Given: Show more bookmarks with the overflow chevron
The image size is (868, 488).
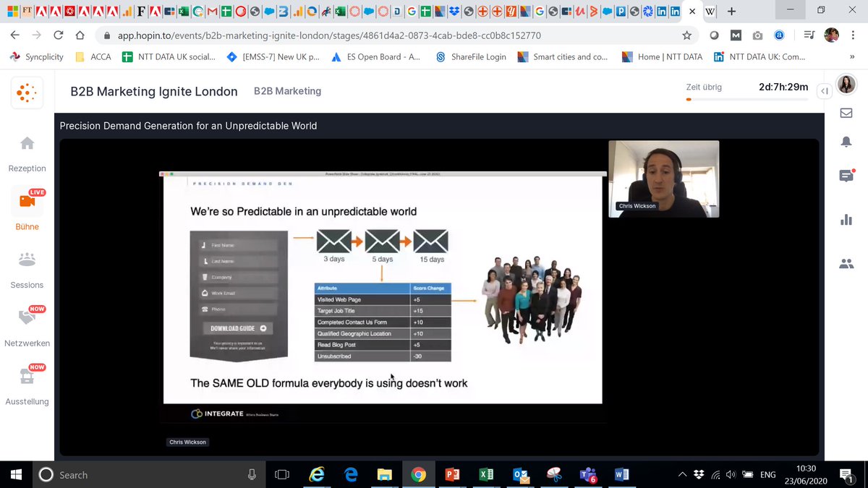Looking at the screenshot, I should coord(852,56).
